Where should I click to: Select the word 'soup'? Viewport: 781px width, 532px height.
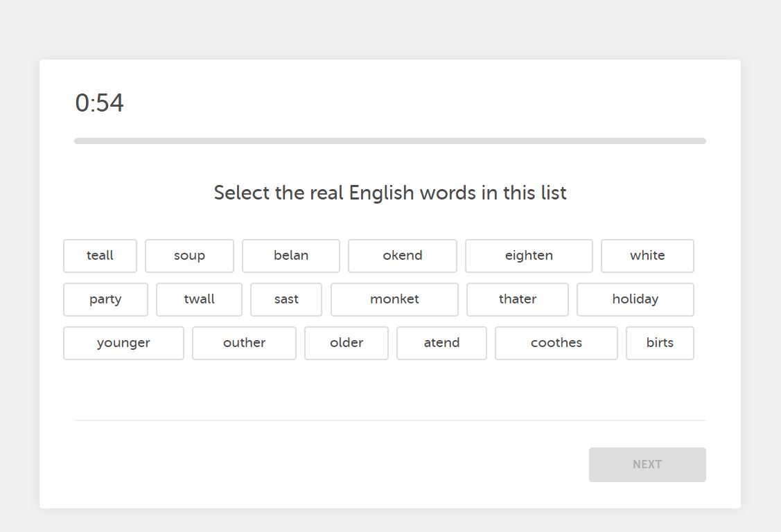(189, 256)
